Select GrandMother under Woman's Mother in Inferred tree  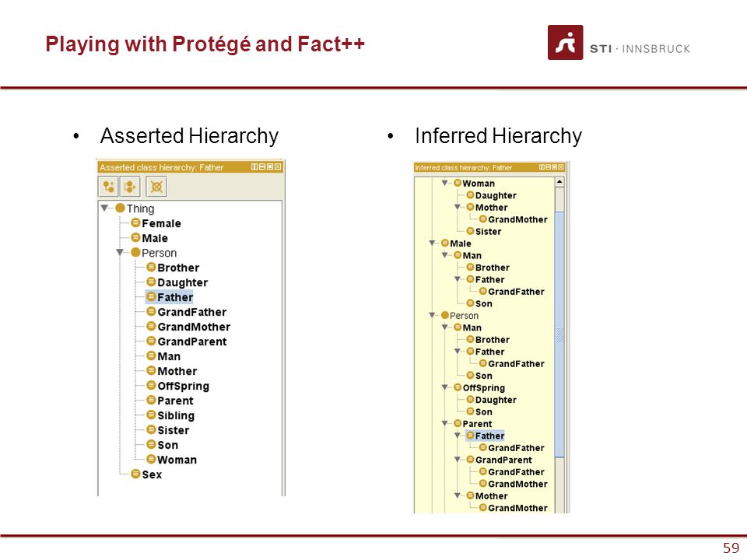click(517, 219)
